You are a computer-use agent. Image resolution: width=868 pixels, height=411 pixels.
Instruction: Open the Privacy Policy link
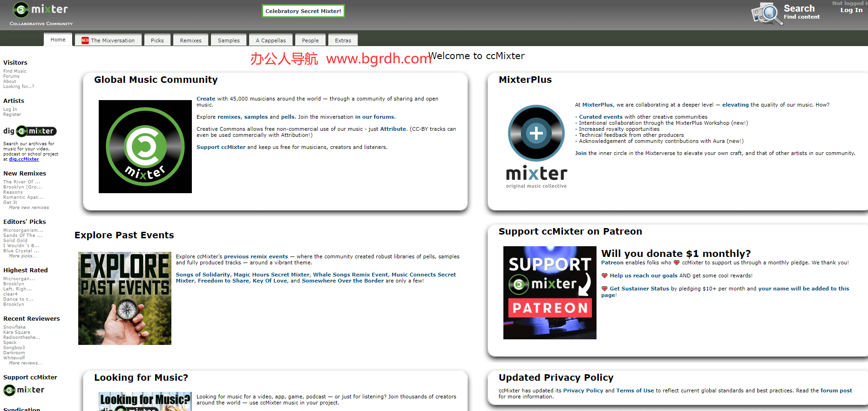(583, 391)
